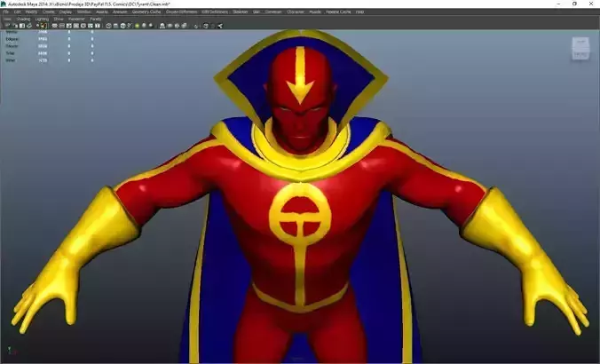This screenshot has height=364, width=600.
Task: Toggle the Film Gate icon
Action: (x=61, y=26)
